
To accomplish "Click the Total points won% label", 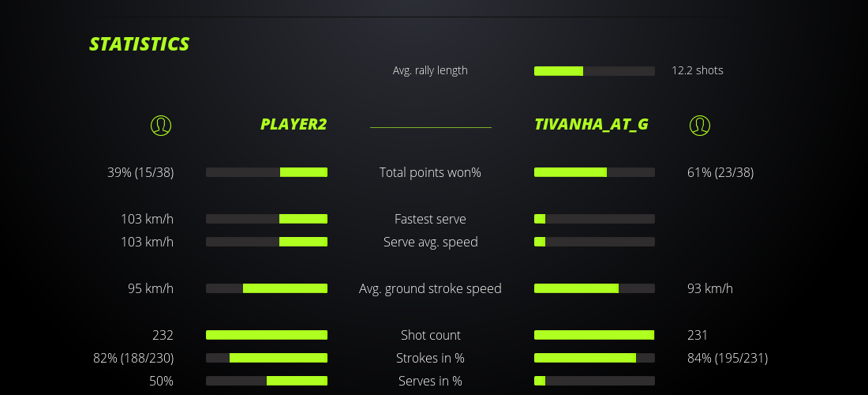I will [430, 172].
